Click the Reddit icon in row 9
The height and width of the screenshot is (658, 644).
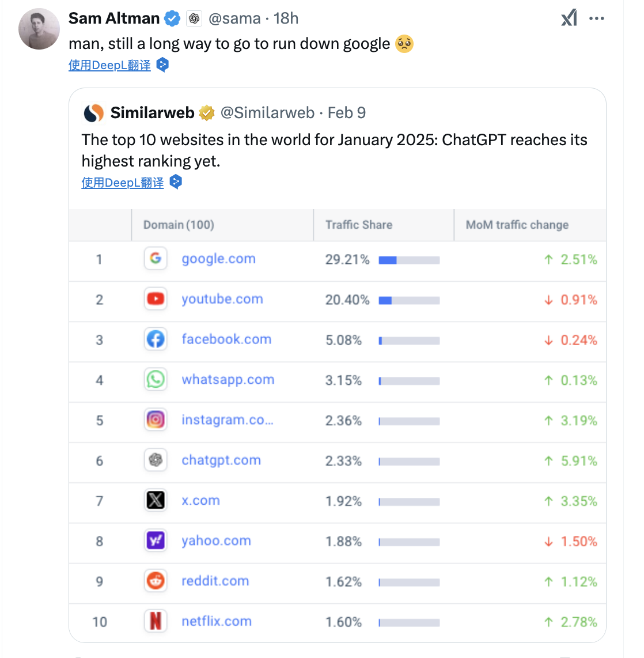pyautogui.click(x=156, y=581)
